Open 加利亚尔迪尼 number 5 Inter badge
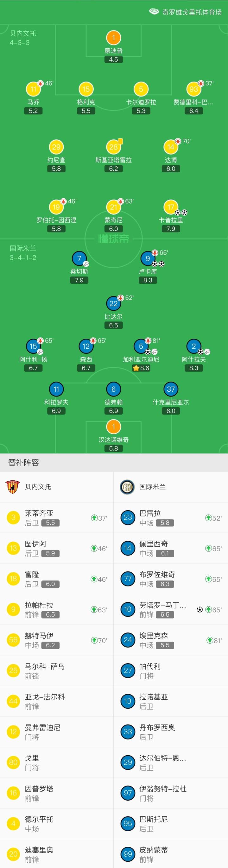This screenshot has height=868, width=228. (141, 346)
